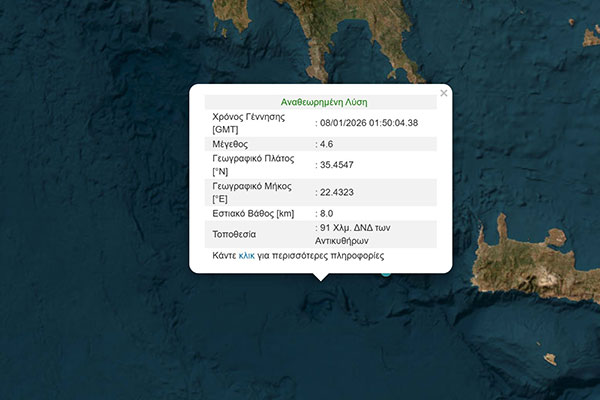Click the 'Τοποθεσία' location label
The width and height of the screenshot is (600, 400).
(235, 234)
